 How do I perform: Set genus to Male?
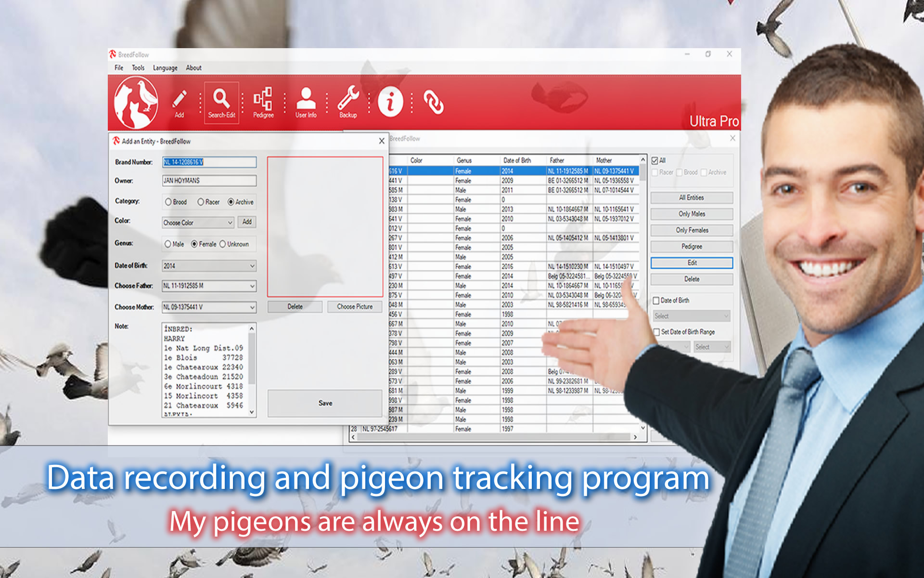(x=167, y=244)
